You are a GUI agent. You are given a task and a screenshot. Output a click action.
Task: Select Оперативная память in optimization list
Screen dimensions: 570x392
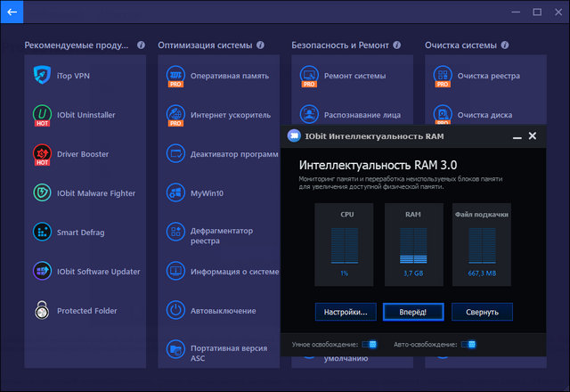pyautogui.click(x=229, y=76)
